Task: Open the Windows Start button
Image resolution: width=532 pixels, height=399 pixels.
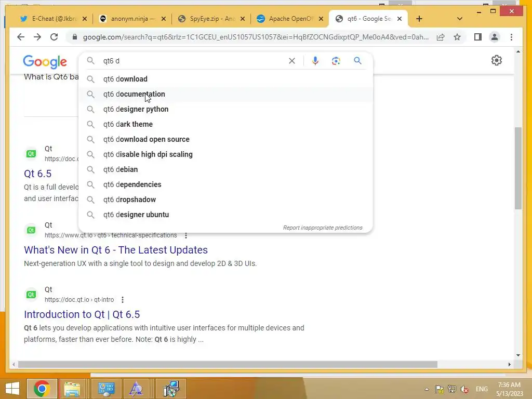Action: pos(12,389)
